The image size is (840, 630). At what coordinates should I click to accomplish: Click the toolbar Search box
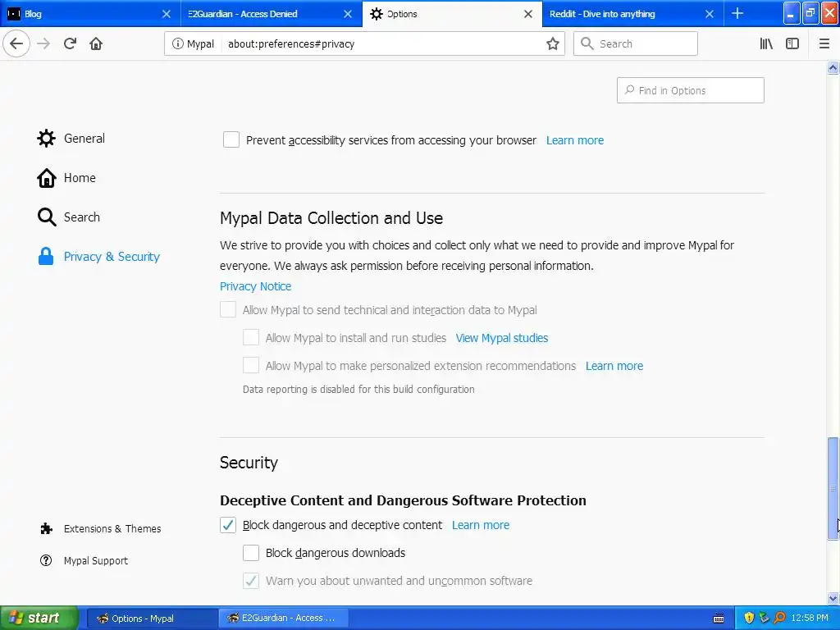636,43
